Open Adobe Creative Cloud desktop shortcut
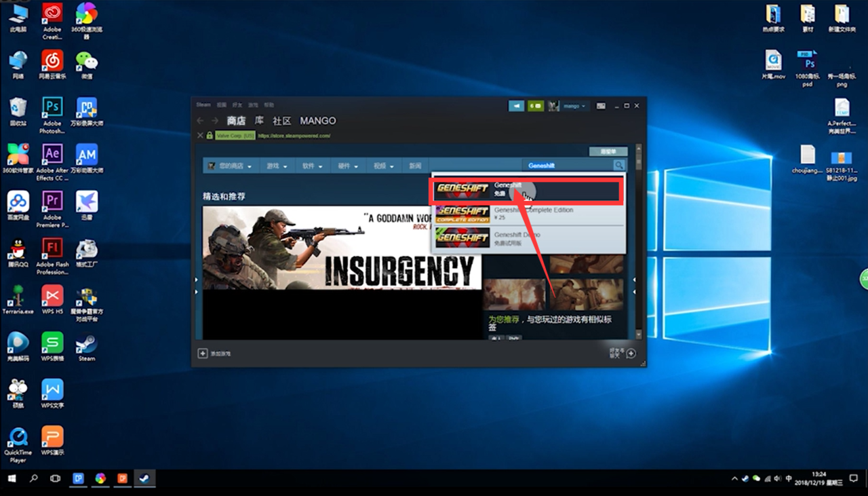Image resolution: width=868 pixels, height=496 pixels. point(52,21)
